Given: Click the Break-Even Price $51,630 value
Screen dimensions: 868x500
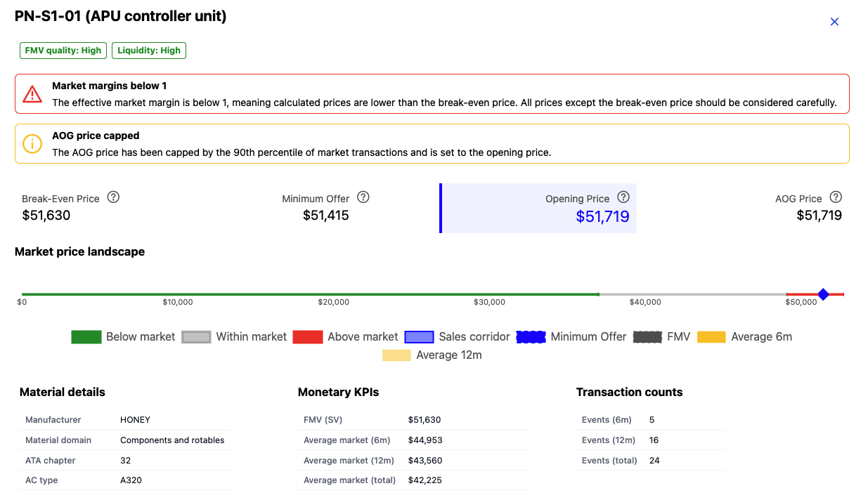Looking at the screenshot, I should click(x=46, y=216).
